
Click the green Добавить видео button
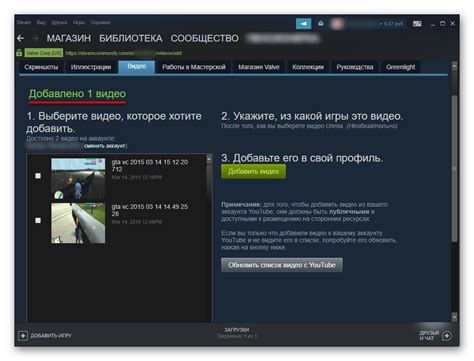(253, 171)
